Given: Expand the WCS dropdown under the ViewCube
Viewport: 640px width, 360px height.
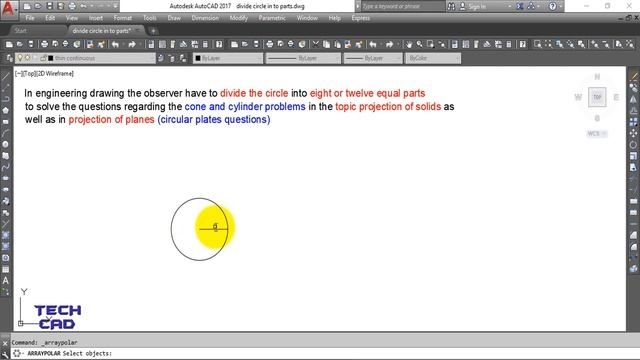Looking at the screenshot, I should tap(597, 133).
